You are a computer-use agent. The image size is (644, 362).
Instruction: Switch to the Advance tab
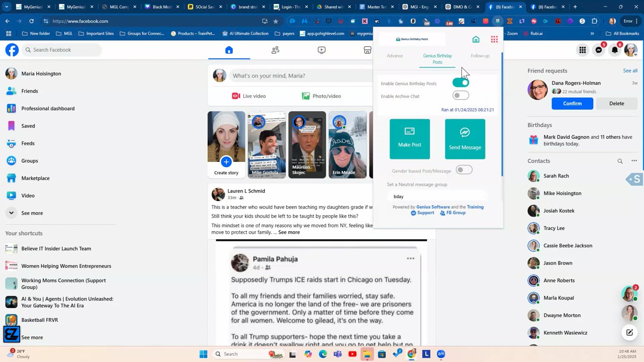pyautogui.click(x=394, y=56)
